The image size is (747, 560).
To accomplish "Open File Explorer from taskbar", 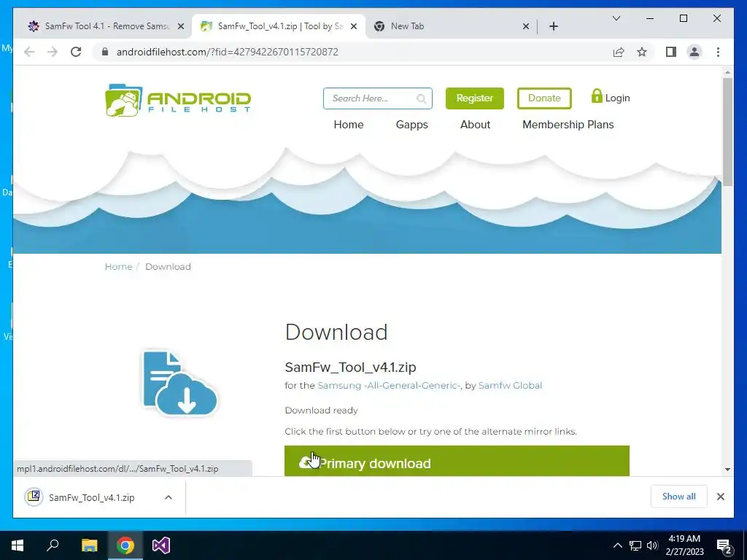I will 89,545.
